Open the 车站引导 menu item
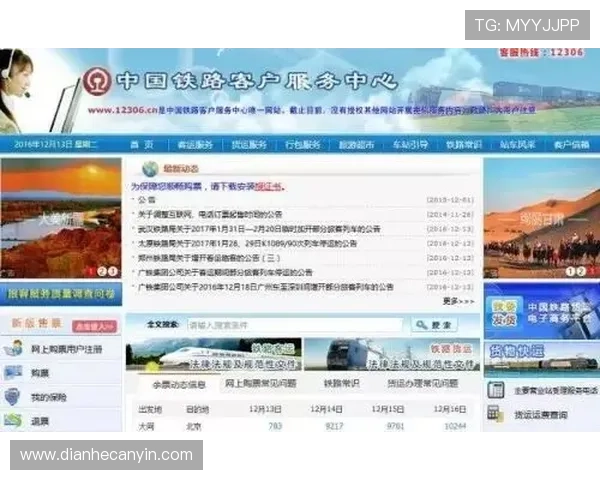 point(411,145)
